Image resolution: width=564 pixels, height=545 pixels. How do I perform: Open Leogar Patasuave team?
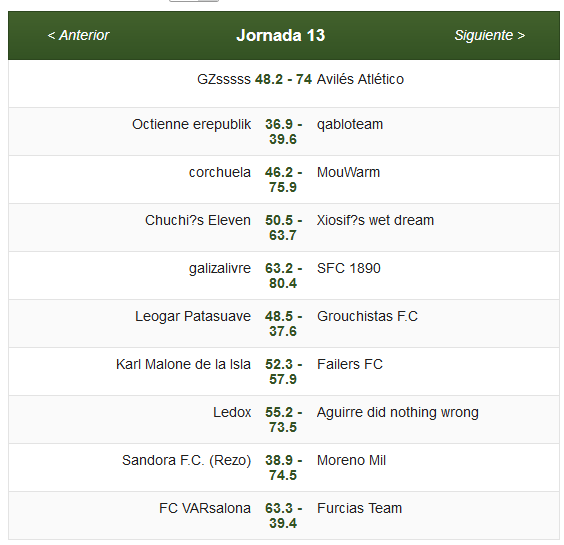pos(193,317)
